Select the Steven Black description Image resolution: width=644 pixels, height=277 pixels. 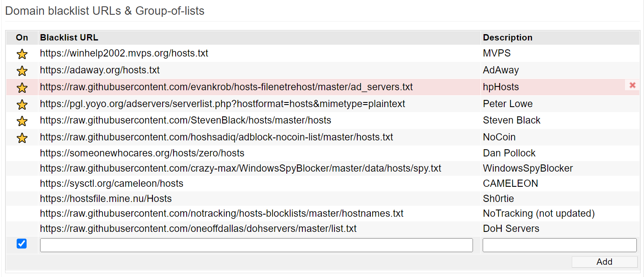click(x=511, y=120)
